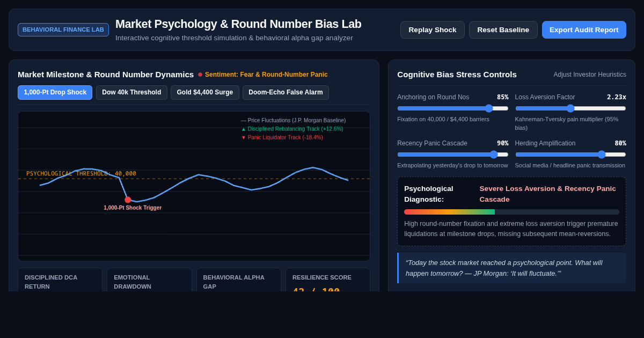Click the Recency Panic value '90%'
Screen dimensions: 644x338
click(502, 143)
